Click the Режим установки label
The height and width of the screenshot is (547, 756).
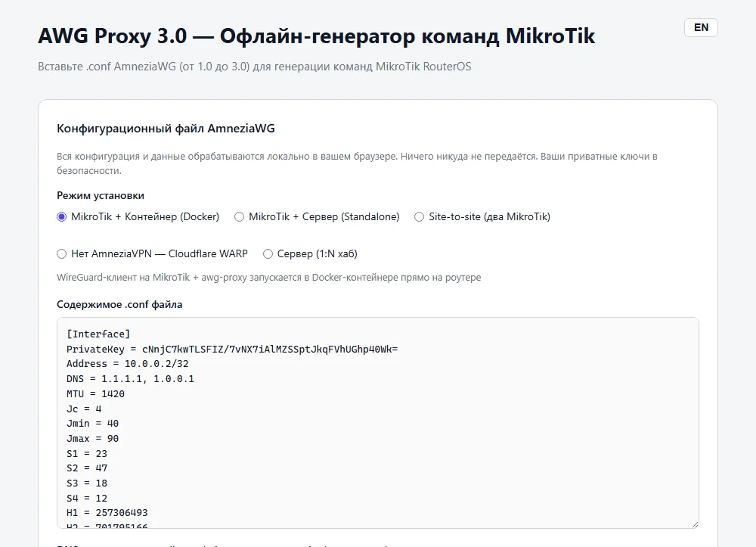[x=101, y=195]
